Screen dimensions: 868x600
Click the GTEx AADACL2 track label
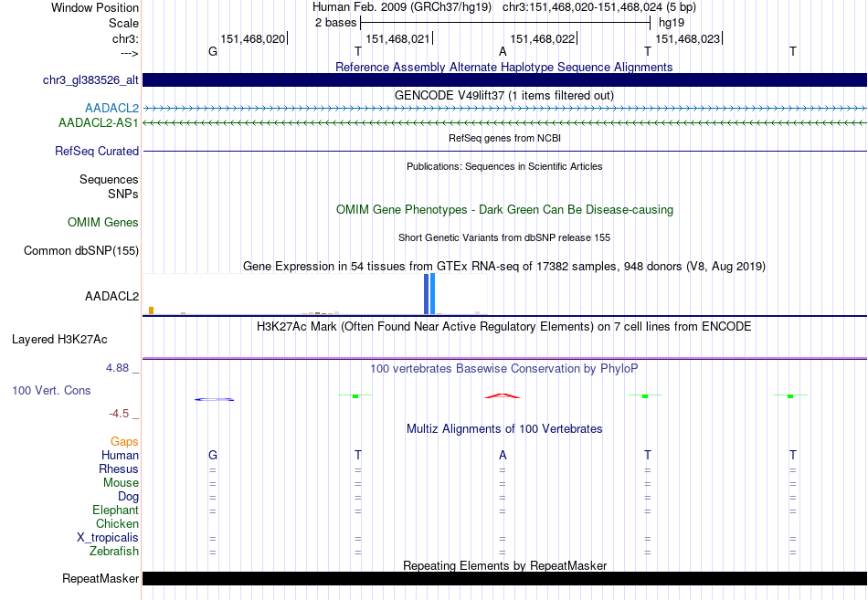pyautogui.click(x=111, y=296)
